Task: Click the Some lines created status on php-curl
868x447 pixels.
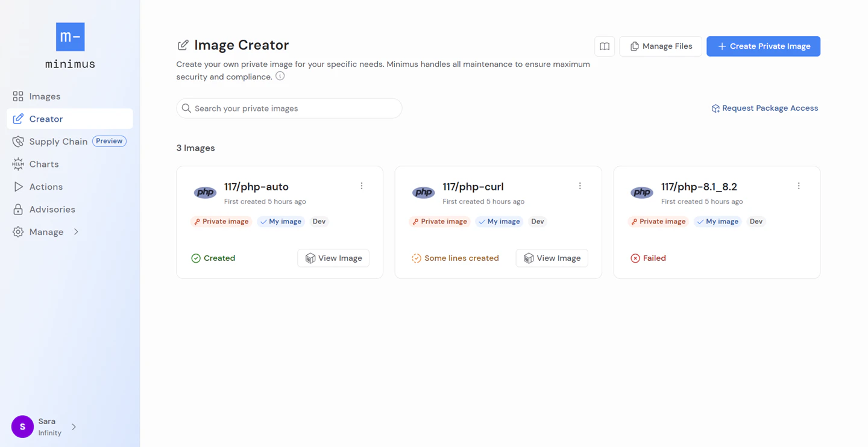Action: click(455, 258)
